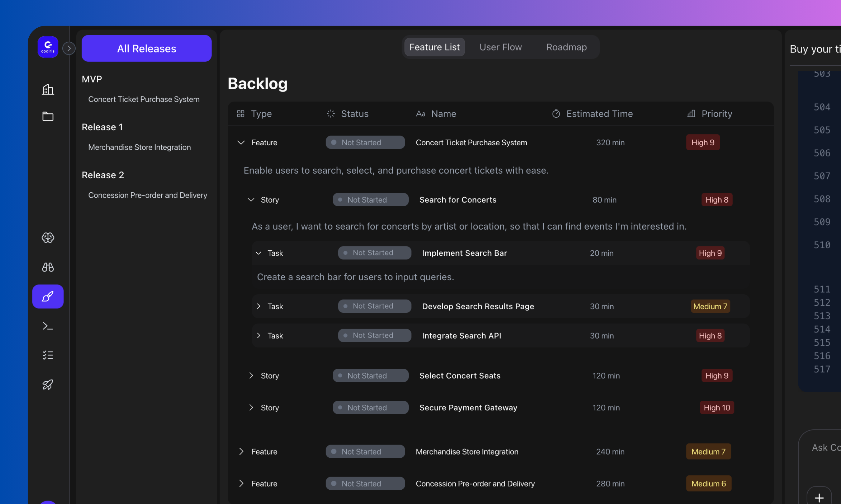Expand the Merchandise Store Integration feature row

pyautogui.click(x=241, y=452)
